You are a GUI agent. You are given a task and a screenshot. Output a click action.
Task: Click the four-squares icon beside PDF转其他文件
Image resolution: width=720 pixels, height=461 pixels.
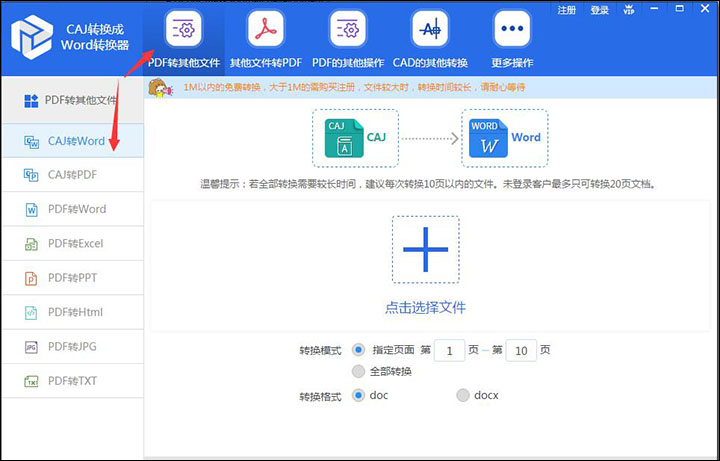point(31,101)
